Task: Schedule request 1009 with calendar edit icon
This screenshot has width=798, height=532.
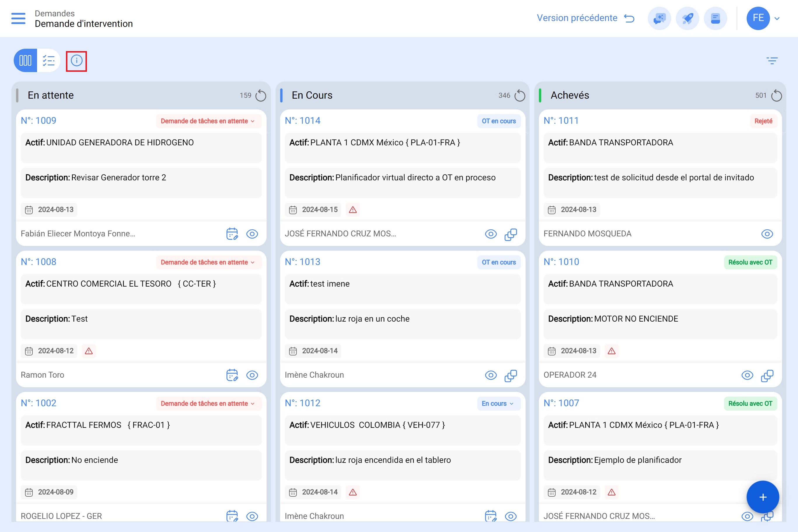Action: [232, 234]
